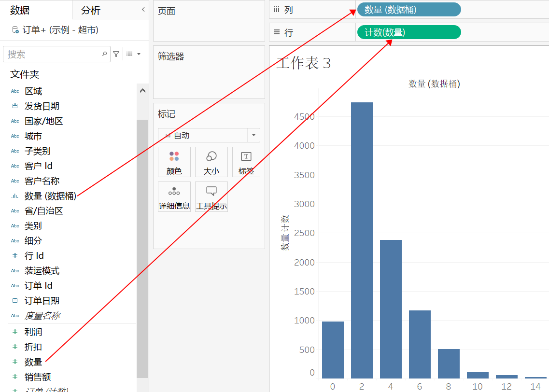The width and height of the screenshot is (549, 392).
Task: Open the mark type 自动 dropdown
Action: [x=209, y=135]
